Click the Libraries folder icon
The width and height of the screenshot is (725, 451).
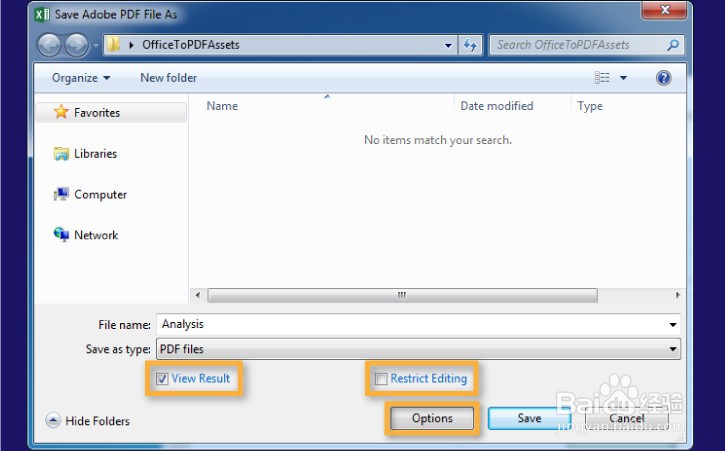[61, 154]
